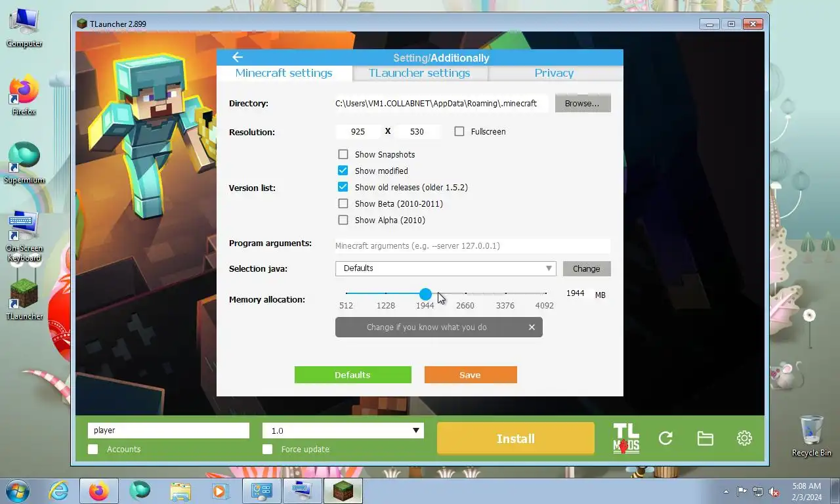Open Supermium from the taskbar
Image resolution: width=840 pixels, height=504 pixels.
140,491
